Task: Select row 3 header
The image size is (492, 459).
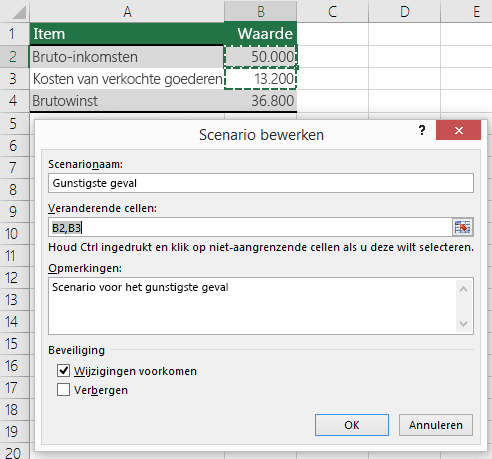Action: coord(12,79)
